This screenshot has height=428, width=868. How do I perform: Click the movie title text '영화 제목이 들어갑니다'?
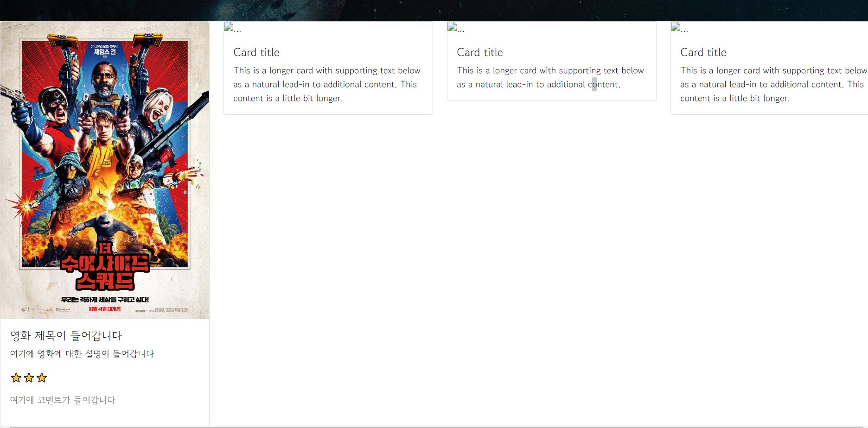[x=66, y=335]
